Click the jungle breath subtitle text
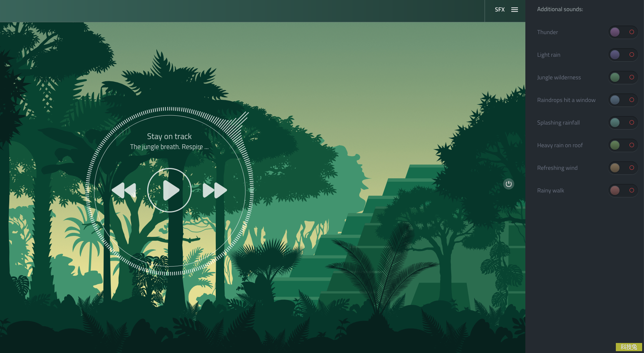644x353 pixels. [x=169, y=147]
